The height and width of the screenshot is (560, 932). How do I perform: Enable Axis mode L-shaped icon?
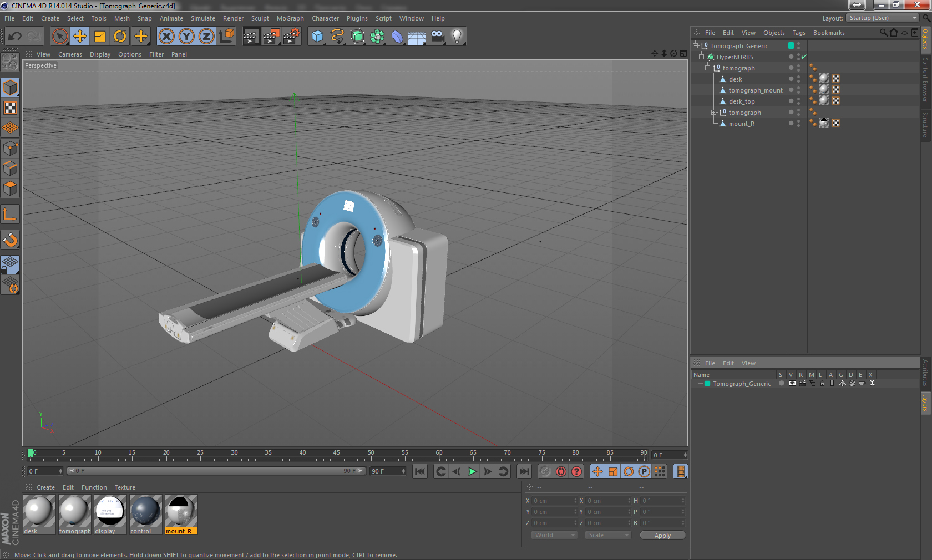coord(11,214)
